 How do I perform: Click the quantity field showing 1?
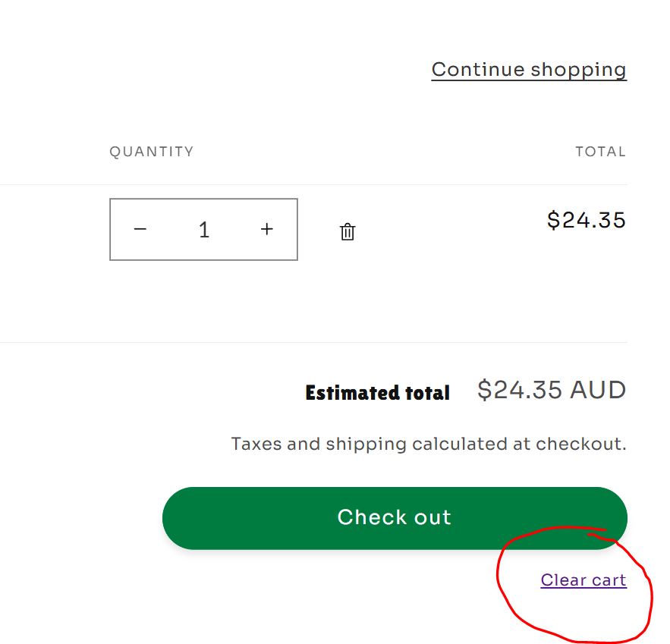pos(203,230)
